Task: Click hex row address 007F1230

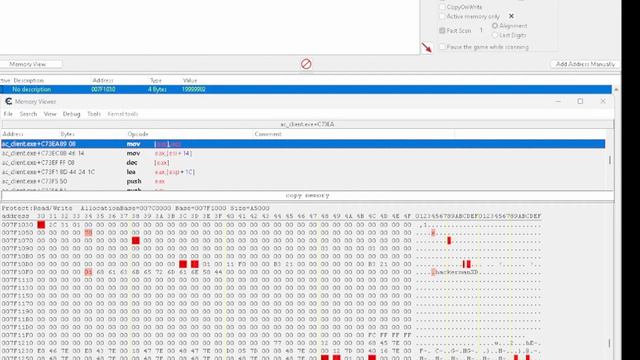Action: coord(17,351)
